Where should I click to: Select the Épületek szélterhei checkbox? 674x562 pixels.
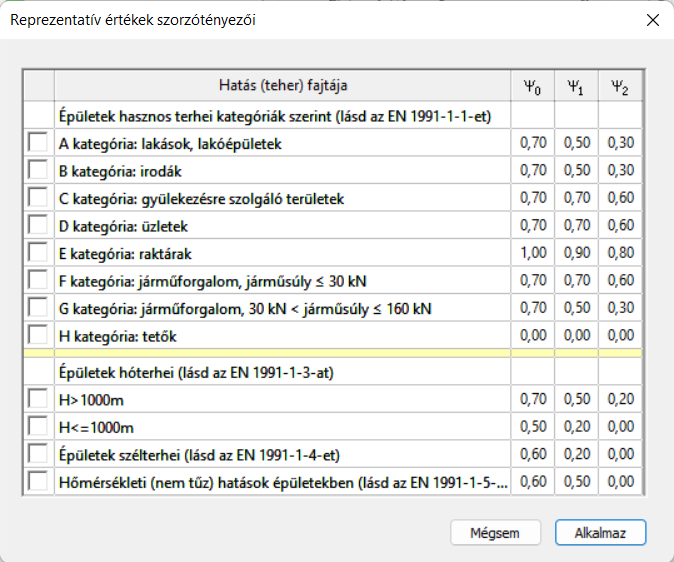pos(38,454)
